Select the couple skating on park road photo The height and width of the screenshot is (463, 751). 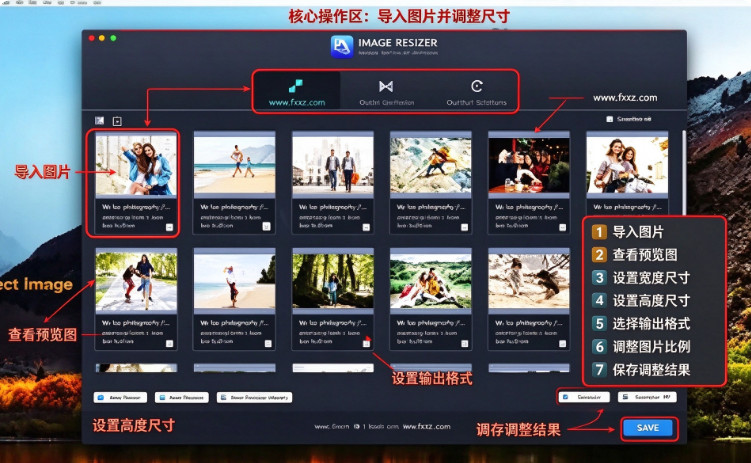point(136,282)
